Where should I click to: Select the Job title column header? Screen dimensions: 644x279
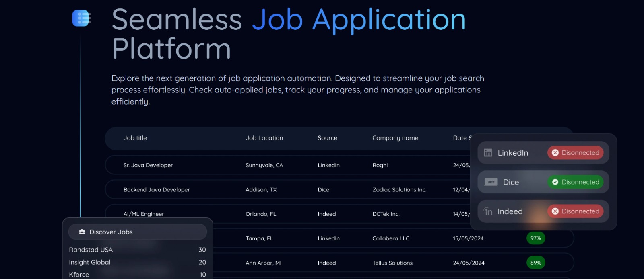[135, 138]
